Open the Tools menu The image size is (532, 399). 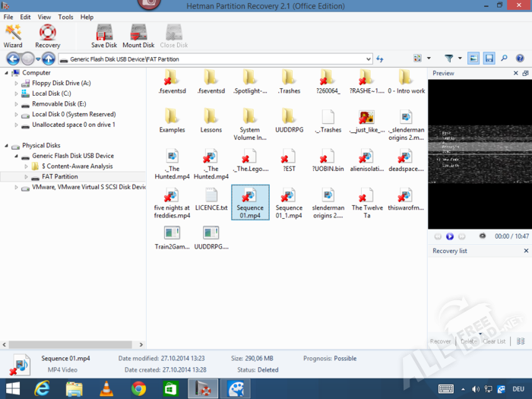66,17
